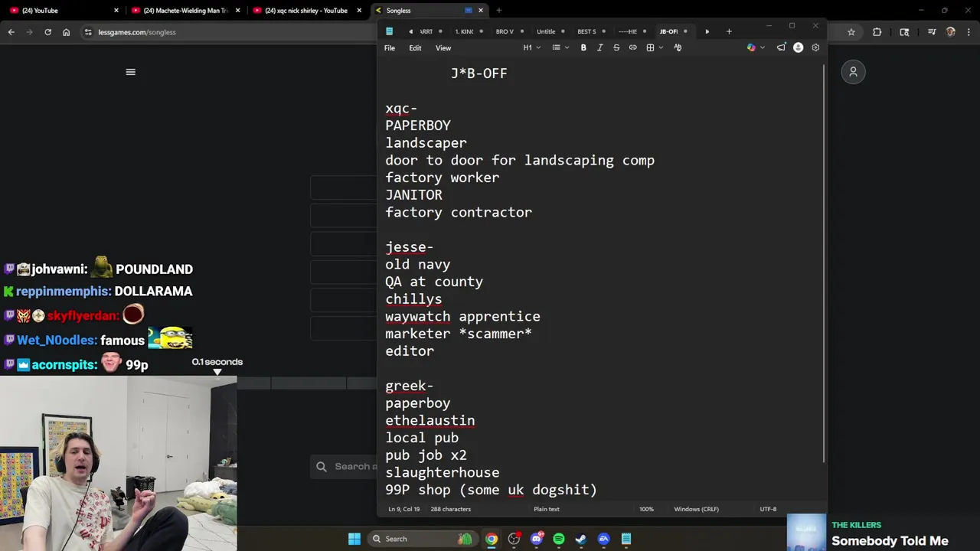Click the 'factory contractor' line in Notepad
This screenshot has height=551, width=980.
click(459, 212)
